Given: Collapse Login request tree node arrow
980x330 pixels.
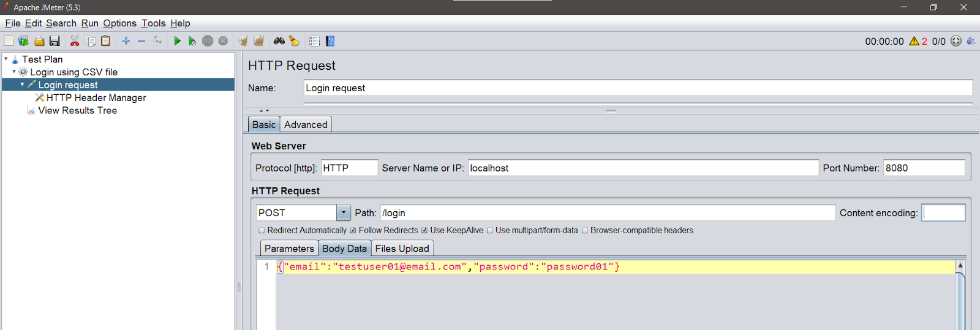Looking at the screenshot, I should pos(23,84).
